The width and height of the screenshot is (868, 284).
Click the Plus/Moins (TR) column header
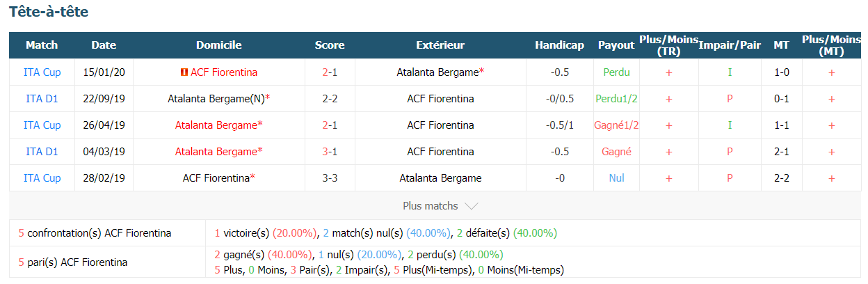[x=668, y=45]
